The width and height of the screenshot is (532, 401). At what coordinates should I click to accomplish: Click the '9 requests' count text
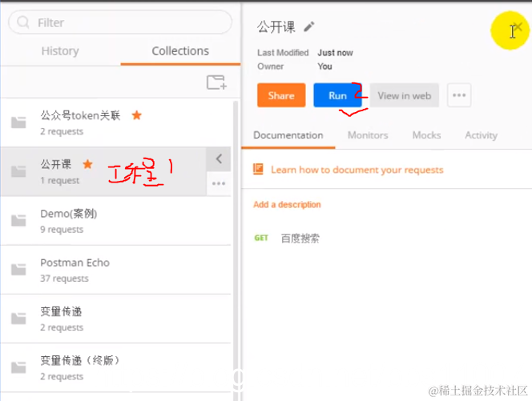click(x=62, y=230)
